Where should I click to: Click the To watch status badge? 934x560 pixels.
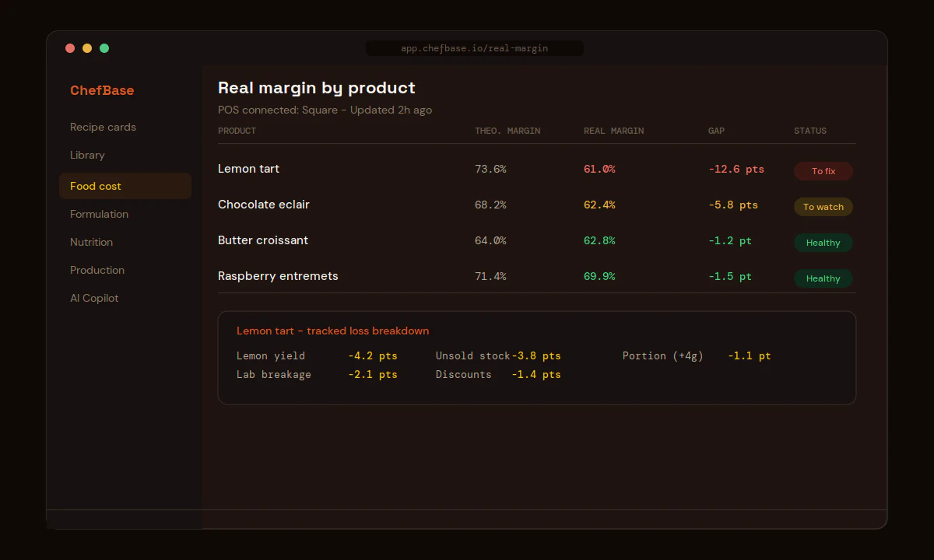coord(823,207)
